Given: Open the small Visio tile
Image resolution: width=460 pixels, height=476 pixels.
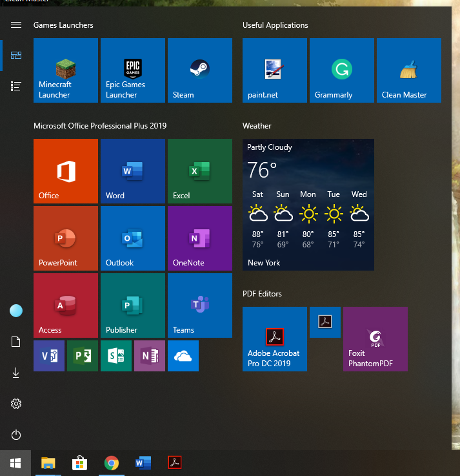Looking at the screenshot, I should (49, 356).
